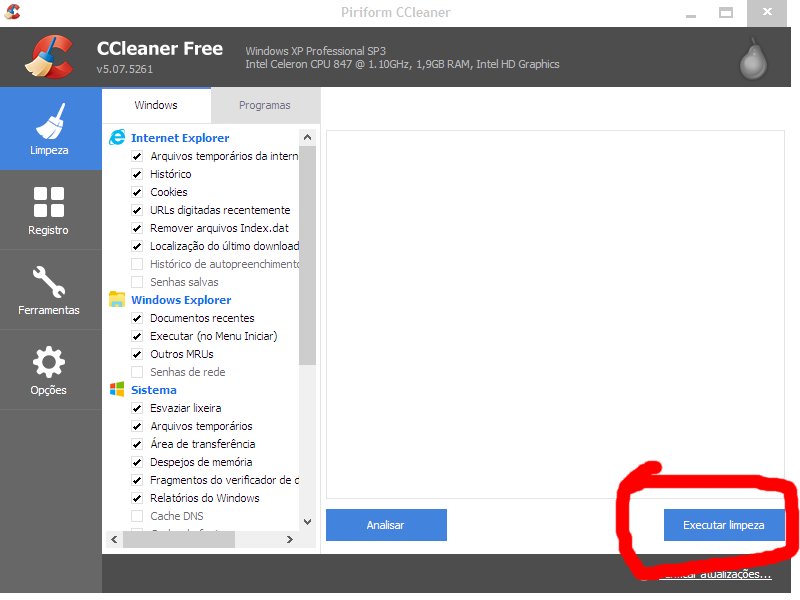Click the CCleaner logo in header
800x600 pixels.
(49, 56)
